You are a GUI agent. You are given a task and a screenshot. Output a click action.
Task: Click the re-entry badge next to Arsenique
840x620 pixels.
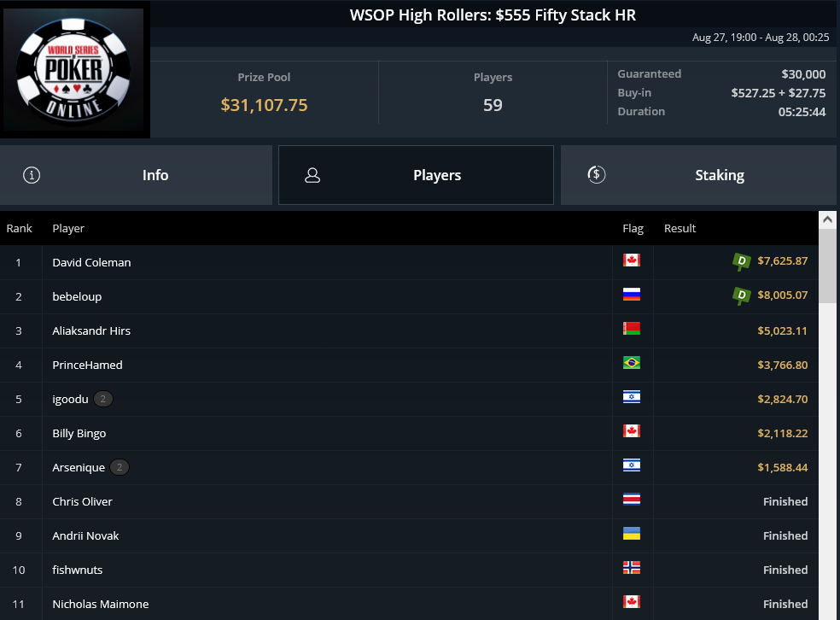120,467
